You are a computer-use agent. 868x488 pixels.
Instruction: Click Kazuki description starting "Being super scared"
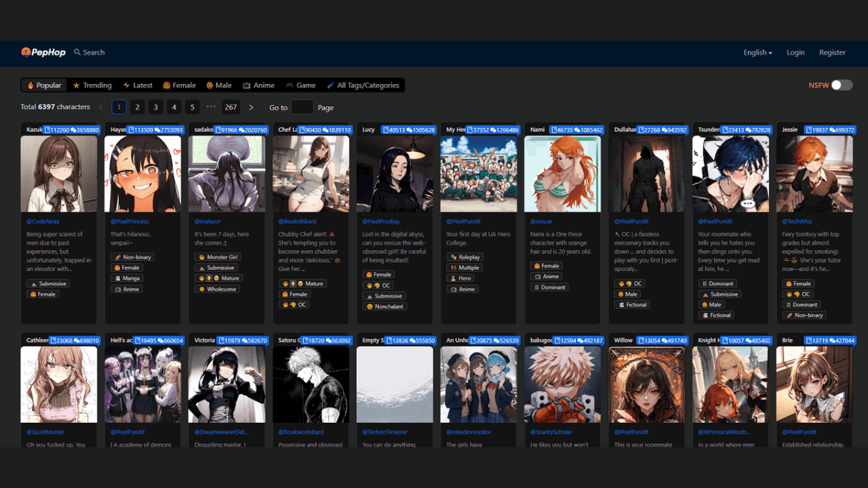pos(58,251)
